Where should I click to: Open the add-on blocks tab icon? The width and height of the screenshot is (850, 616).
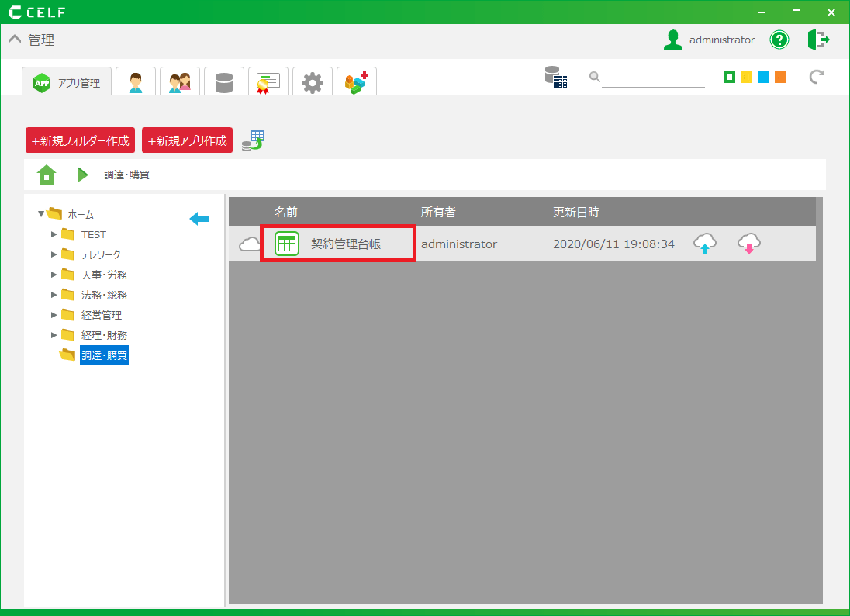click(x=357, y=82)
